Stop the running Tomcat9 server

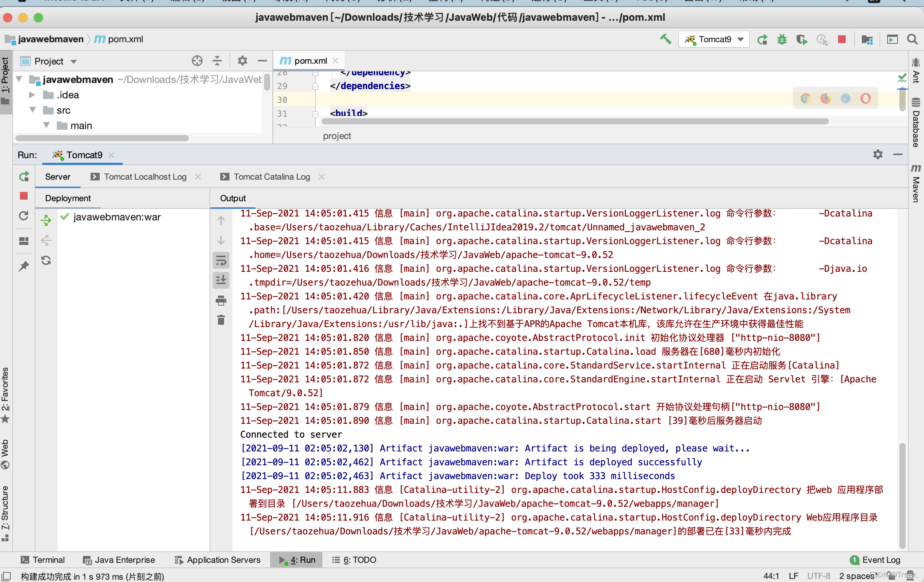pyautogui.click(x=842, y=39)
